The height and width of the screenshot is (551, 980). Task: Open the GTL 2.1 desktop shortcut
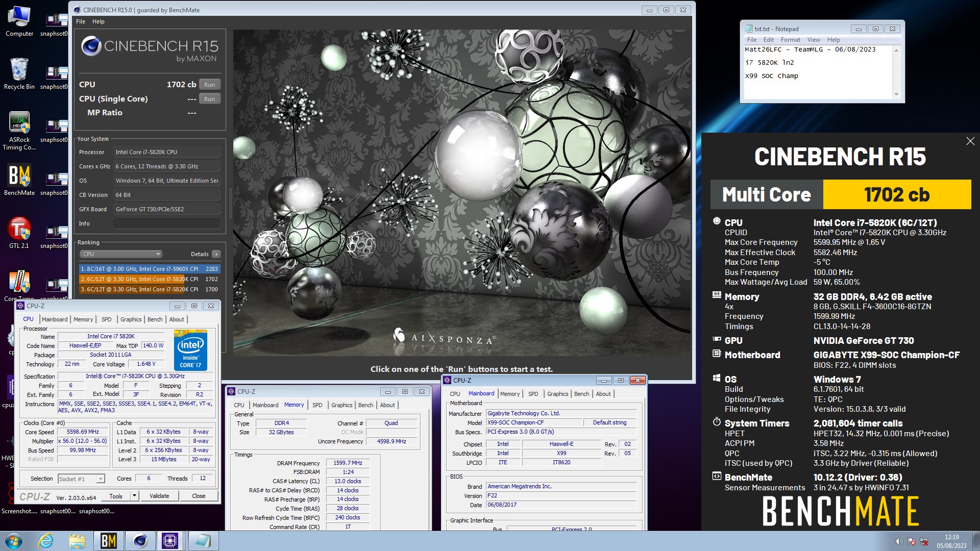point(19,233)
